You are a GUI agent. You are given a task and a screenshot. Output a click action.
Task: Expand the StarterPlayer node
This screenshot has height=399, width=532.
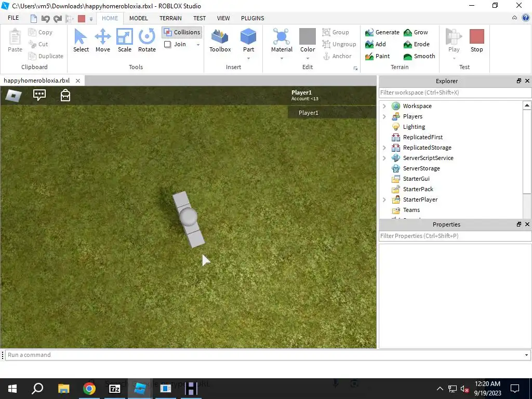(x=384, y=199)
